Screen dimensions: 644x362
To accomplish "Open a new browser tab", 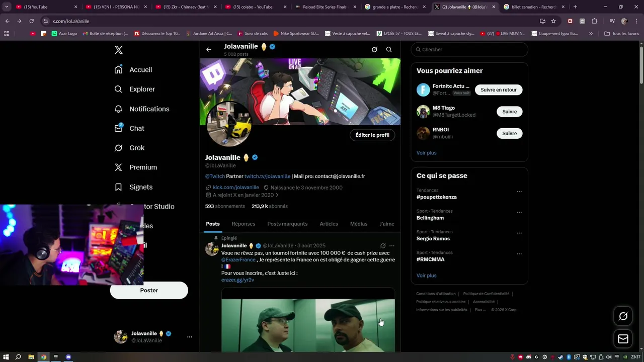I will coord(575,7).
